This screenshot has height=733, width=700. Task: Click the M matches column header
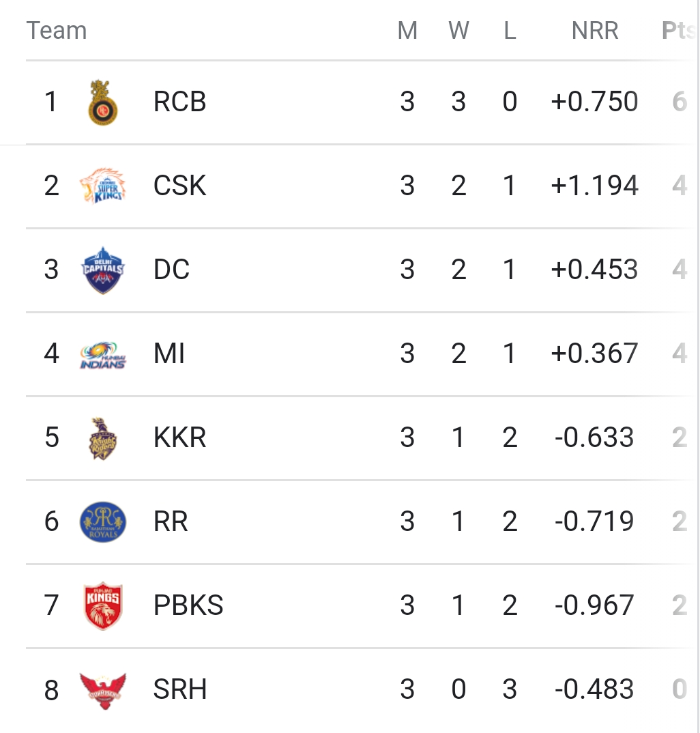click(407, 31)
